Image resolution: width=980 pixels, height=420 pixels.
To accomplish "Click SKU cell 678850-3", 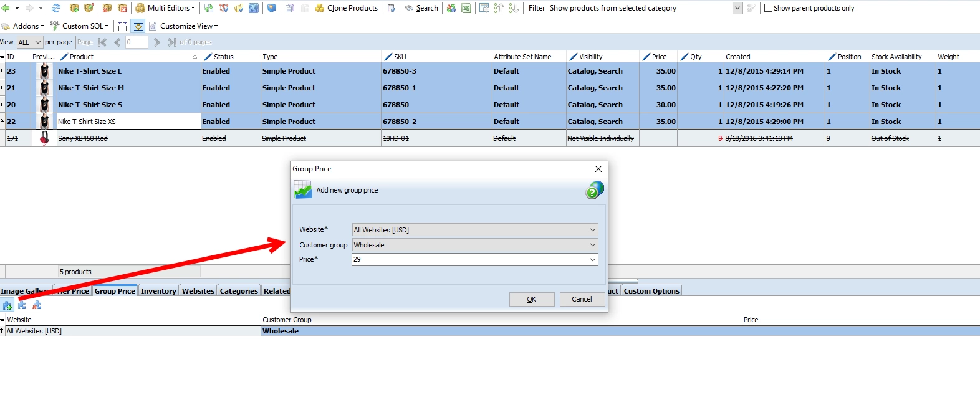I will tap(436, 71).
